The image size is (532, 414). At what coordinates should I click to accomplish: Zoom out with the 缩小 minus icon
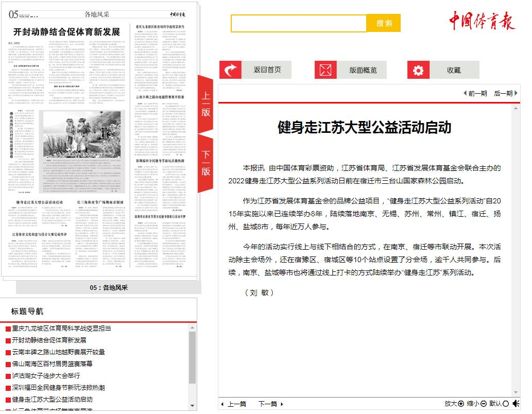pyautogui.click(x=484, y=404)
